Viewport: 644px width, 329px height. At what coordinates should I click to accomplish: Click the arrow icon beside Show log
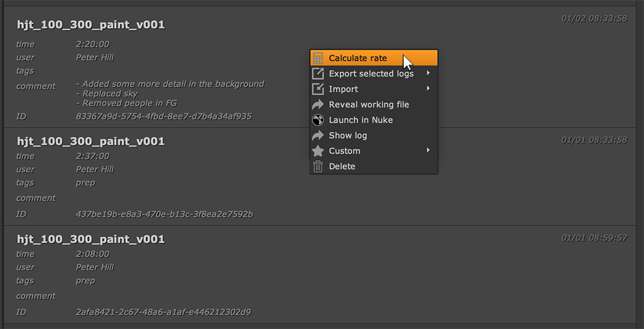(x=318, y=135)
